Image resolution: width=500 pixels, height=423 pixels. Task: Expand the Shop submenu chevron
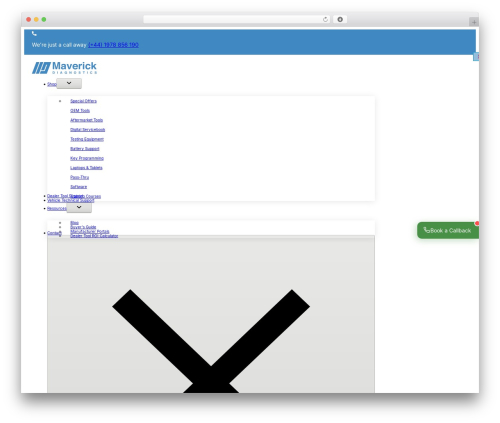pyautogui.click(x=69, y=83)
